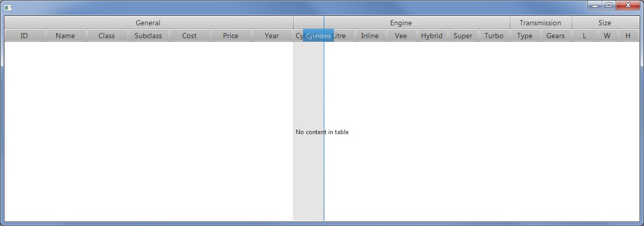This screenshot has height=226, width=644.
Task: Click the Super column header
Action: [x=463, y=36]
